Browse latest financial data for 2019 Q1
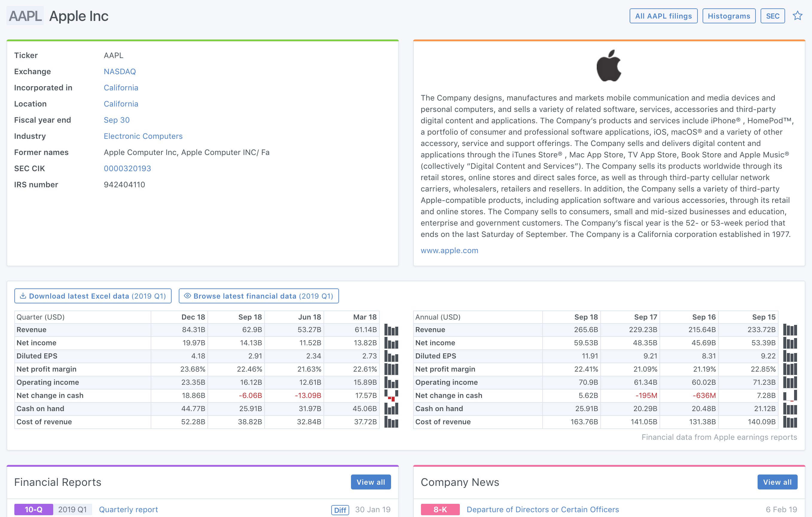The image size is (812, 517). point(259,296)
